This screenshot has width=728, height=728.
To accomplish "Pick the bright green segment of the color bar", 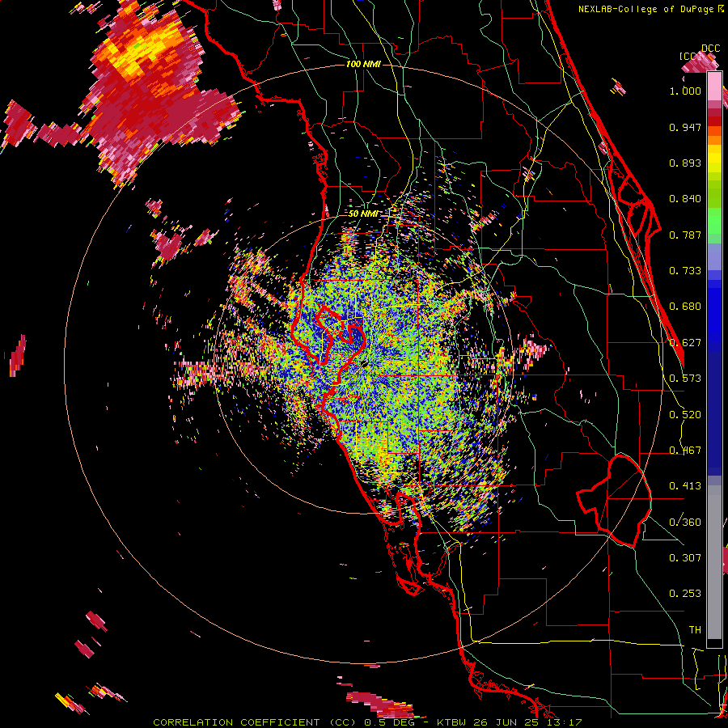I will click(x=714, y=221).
